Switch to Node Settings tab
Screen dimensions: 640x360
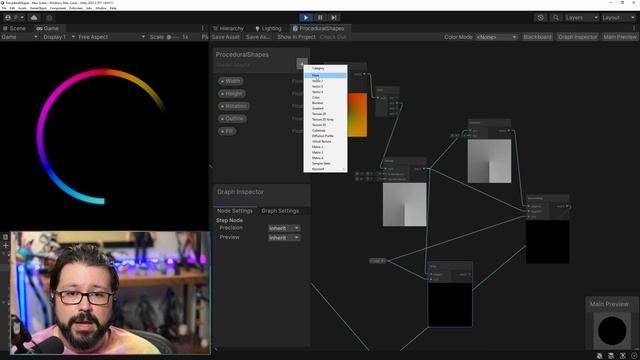[235, 211]
